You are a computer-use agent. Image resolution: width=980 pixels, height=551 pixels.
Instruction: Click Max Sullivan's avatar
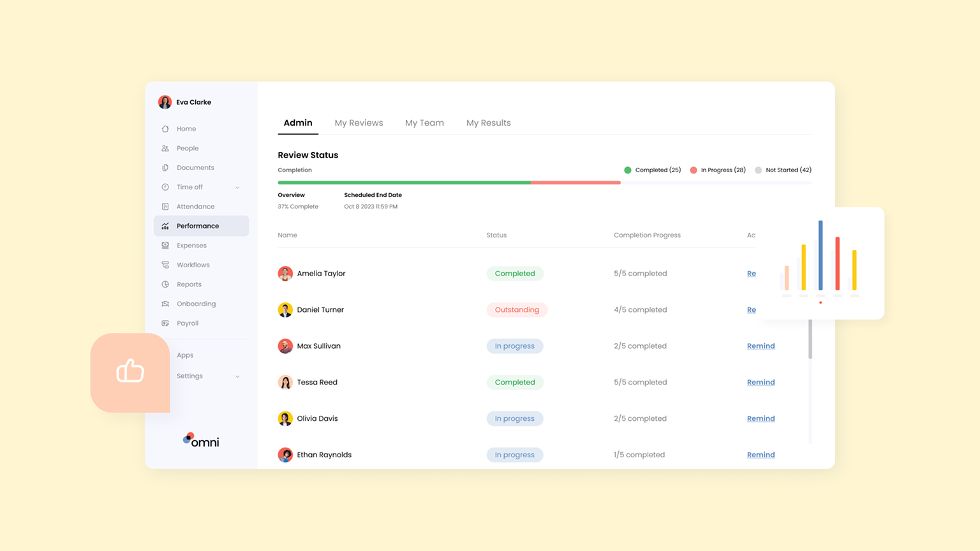click(285, 346)
